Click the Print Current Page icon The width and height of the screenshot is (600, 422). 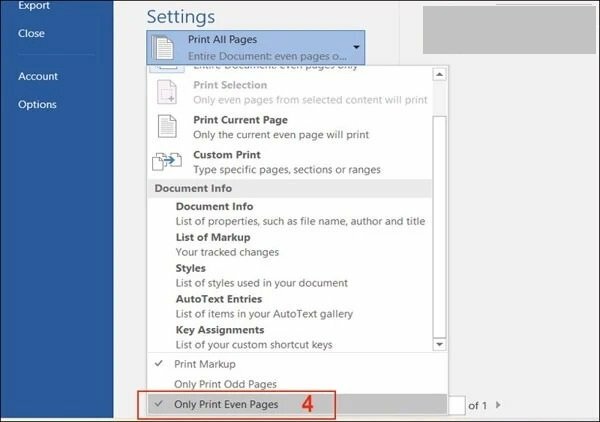pyautogui.click(x=165, y=126)
